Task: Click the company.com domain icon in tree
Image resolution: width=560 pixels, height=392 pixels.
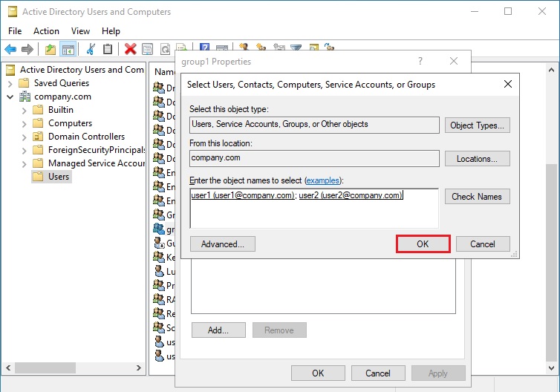Action: [25, 97]
